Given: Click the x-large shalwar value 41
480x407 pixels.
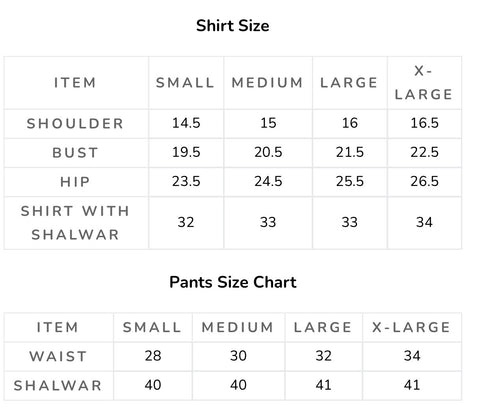Looking at the screenshot, I should pos(412,385).
